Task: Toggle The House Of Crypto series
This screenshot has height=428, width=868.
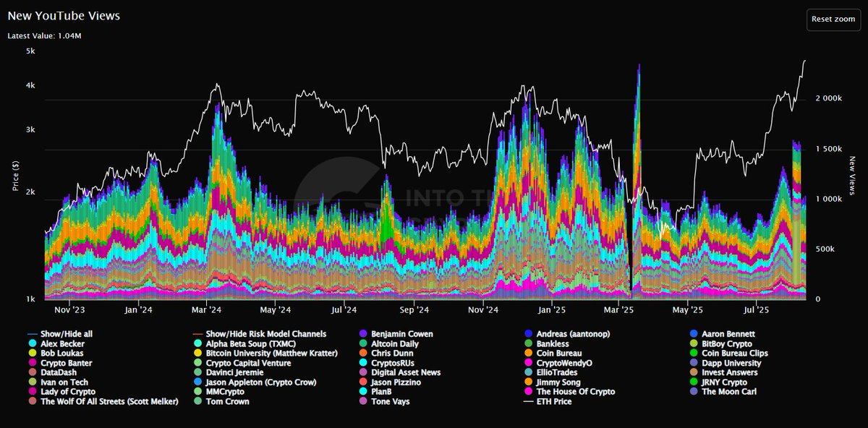Action: [570, 391]
